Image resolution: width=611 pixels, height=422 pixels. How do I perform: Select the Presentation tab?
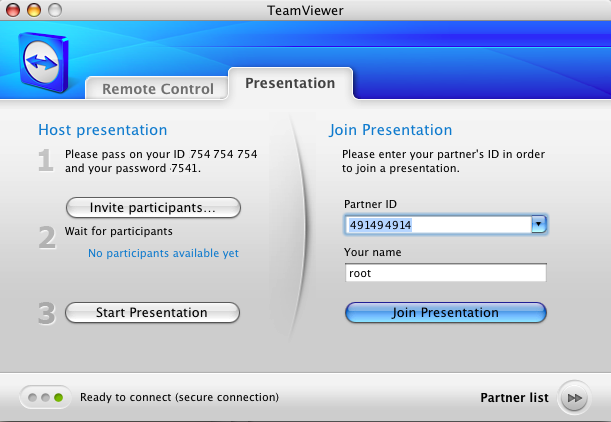(290, 83)
